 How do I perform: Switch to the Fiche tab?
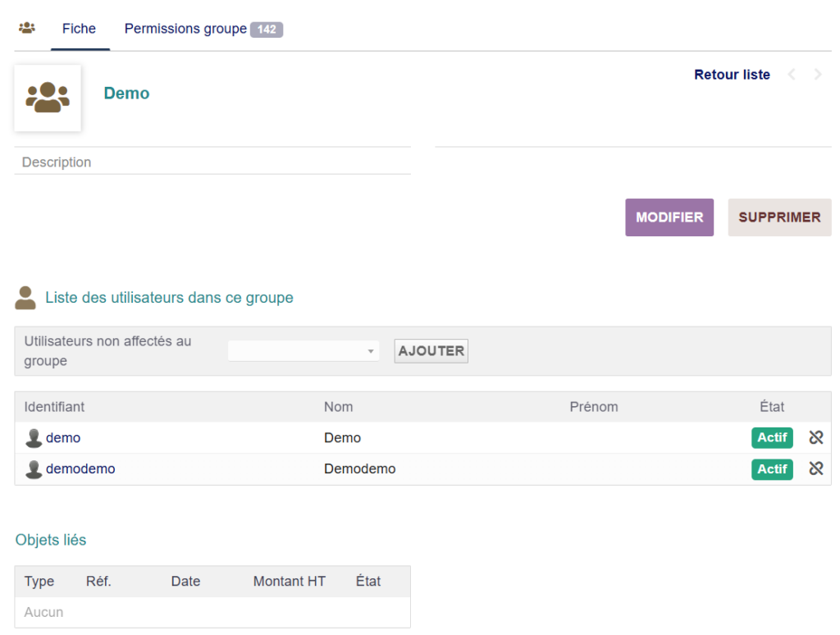click(x=79, y=29)
